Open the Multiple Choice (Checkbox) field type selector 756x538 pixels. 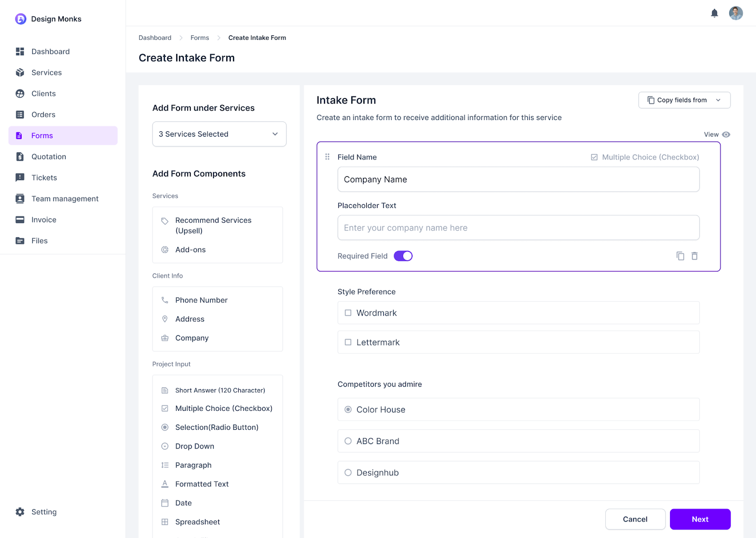tap(645, 157)
